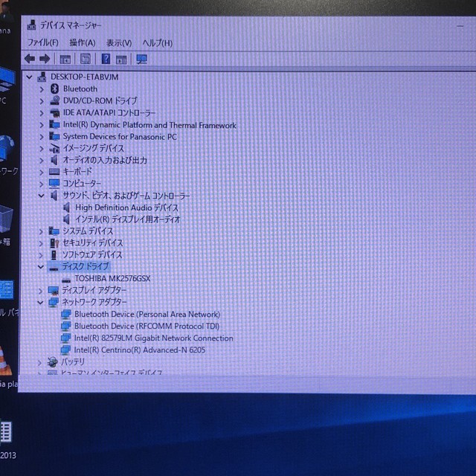The width and height of the screenshot is (476, 476).
Task: Click the blue Help question-mark icon
Action: point(106,59)
